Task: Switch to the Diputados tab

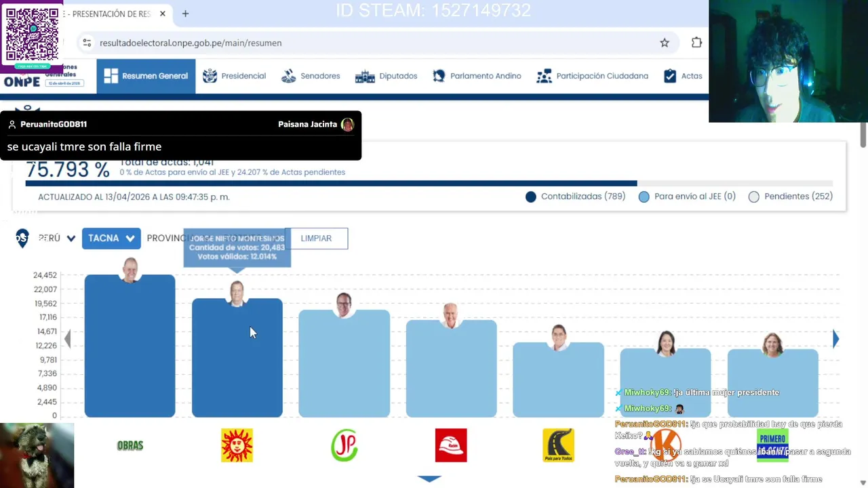Action: coord(386,76)
